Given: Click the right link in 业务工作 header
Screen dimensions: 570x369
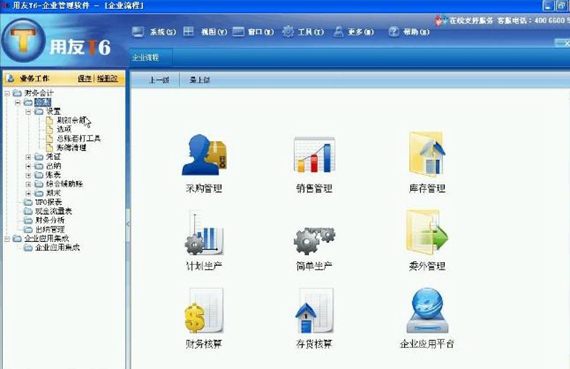Looking at the screenshot, I should [x=107, y=79].
